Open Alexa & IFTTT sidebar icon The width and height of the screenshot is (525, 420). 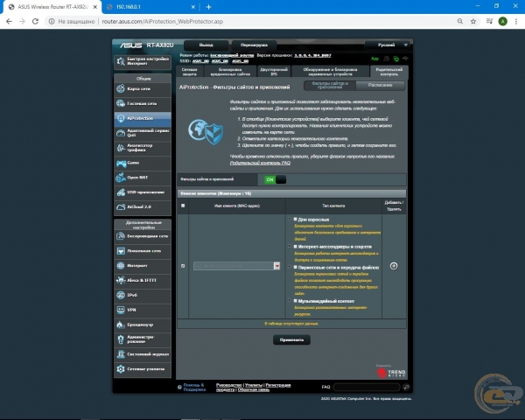[x=121, y=280]
